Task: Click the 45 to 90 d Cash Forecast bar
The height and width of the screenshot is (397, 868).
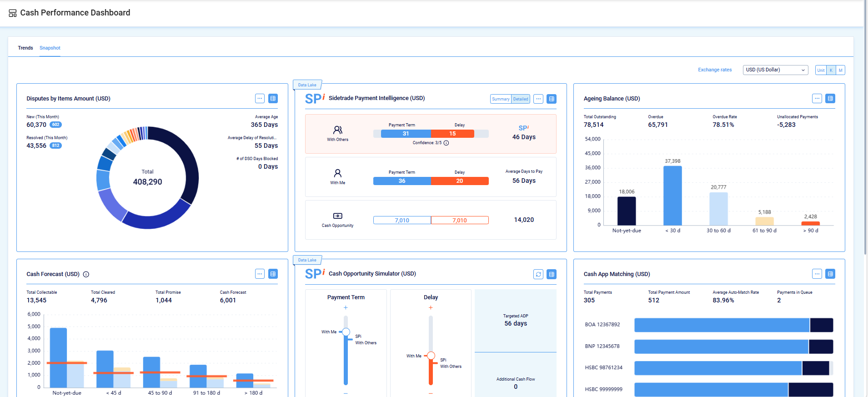Action: click(x=151, y=372)
